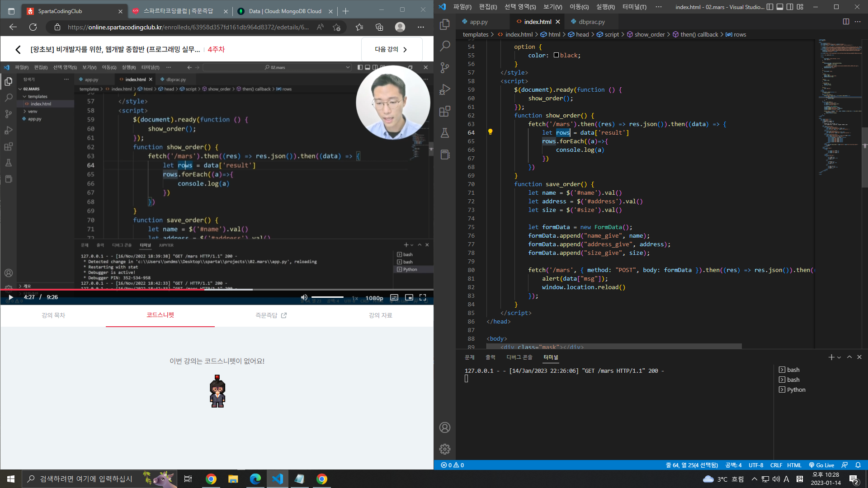Open the black color swatch on line 55
The width and height of the screenshot is (868, 488).
tap(556, 55)
